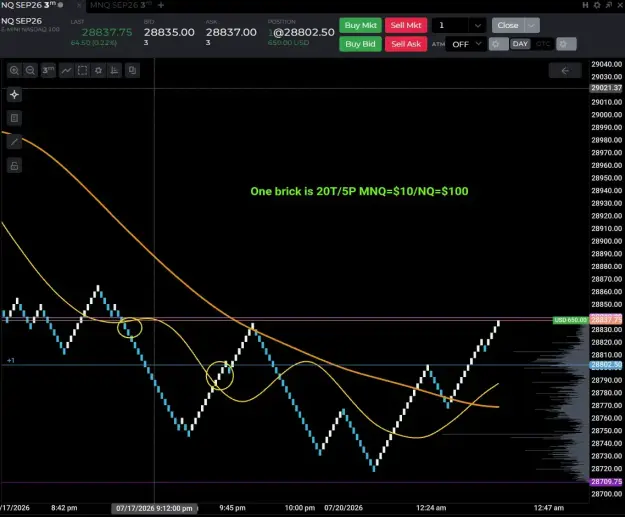Click the 28802.50 position price marker
This screenshot has height=517, width=625.
606,365
